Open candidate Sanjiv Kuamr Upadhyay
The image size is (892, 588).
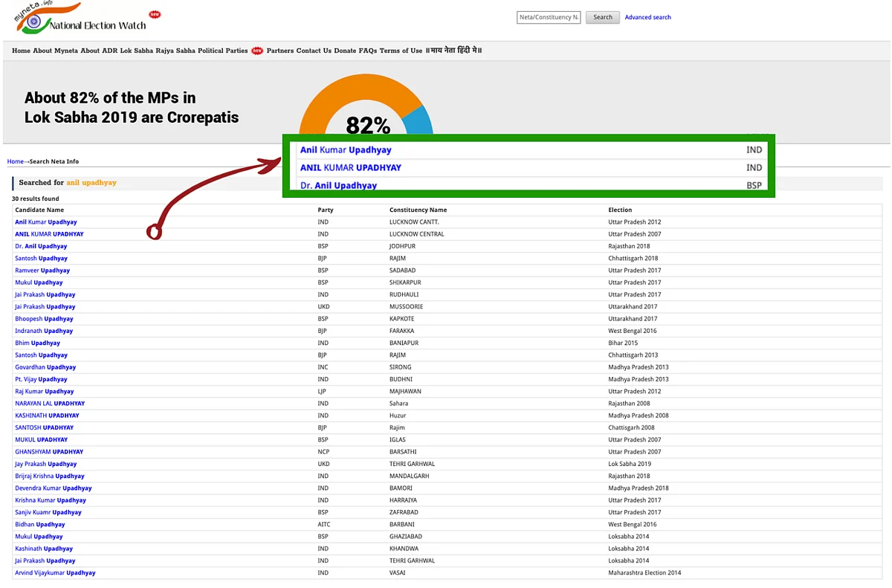pyautogui.click(x=48, y=512)
